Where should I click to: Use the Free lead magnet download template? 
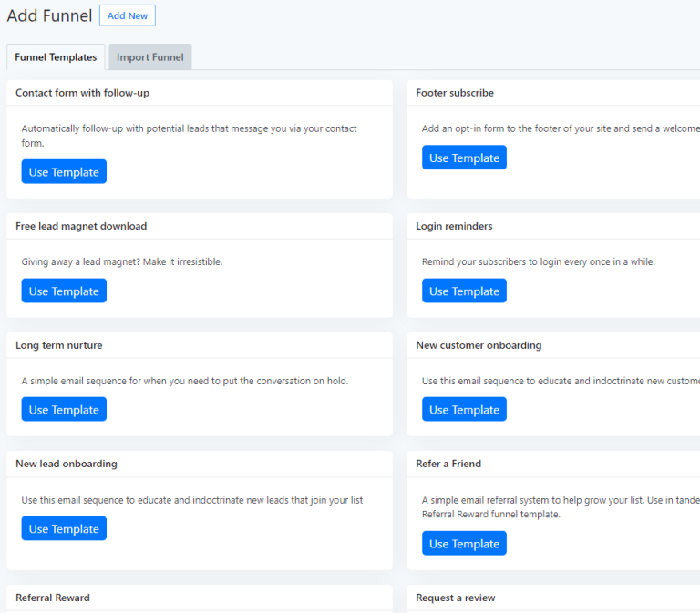tap(64, 291)
